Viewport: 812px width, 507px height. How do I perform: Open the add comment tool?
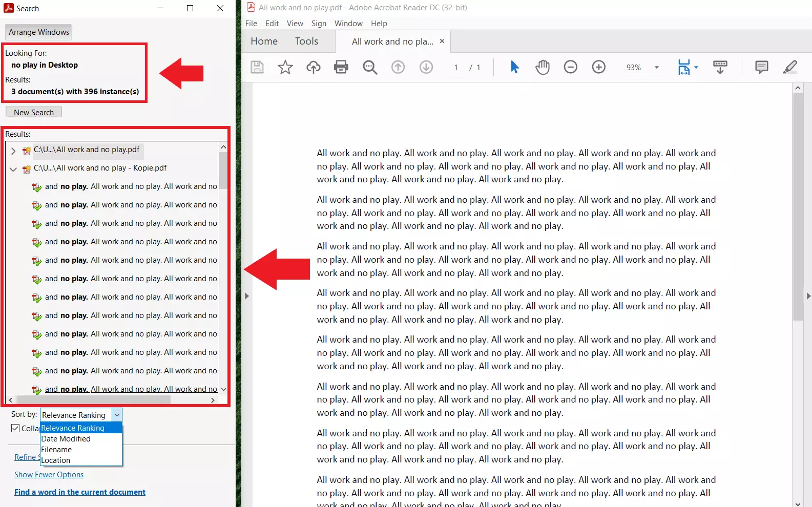(762, 67)
